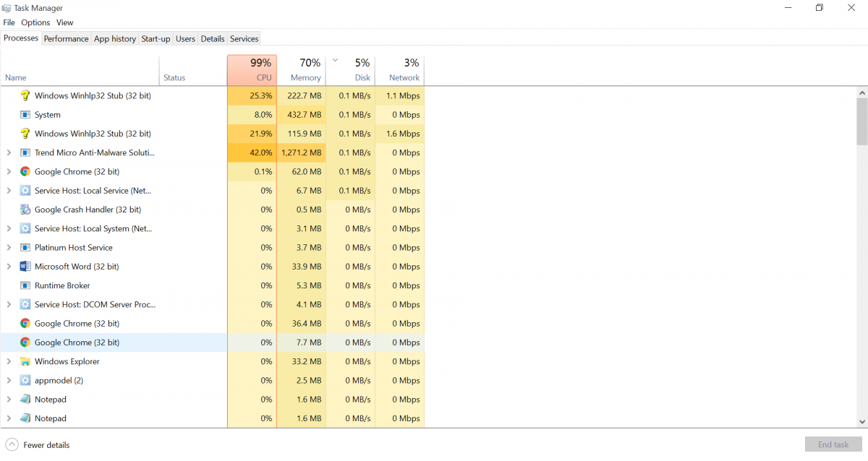Click the 115.9 MB memory value

click(x=304, y=134)
